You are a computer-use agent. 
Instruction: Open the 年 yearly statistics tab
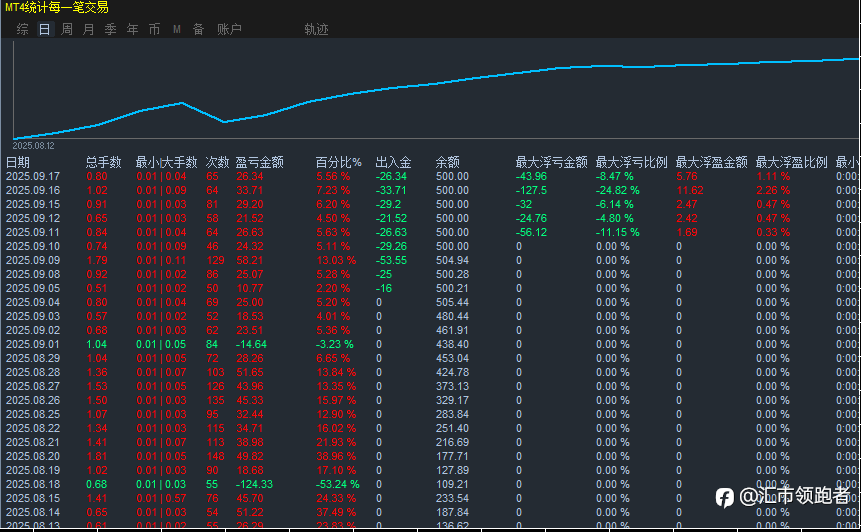click(132, 29)
